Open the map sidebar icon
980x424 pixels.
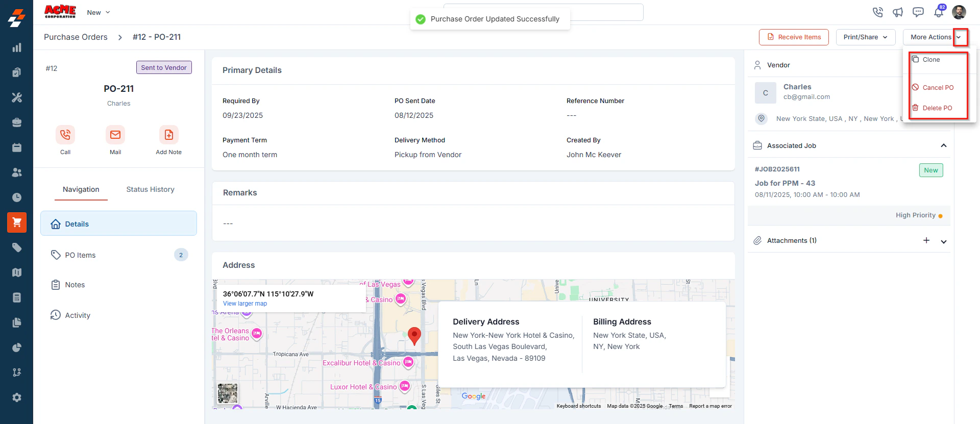tap(17, 272)
